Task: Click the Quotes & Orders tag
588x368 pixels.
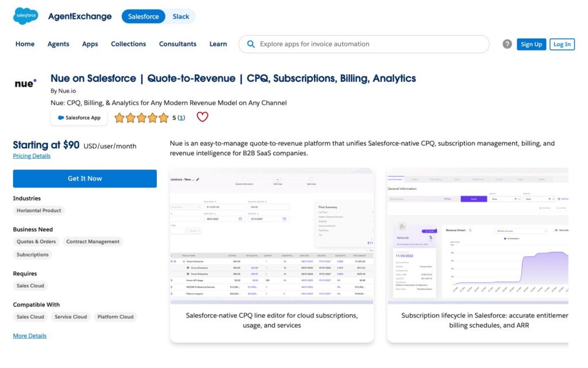Action: tap(36, 242)
